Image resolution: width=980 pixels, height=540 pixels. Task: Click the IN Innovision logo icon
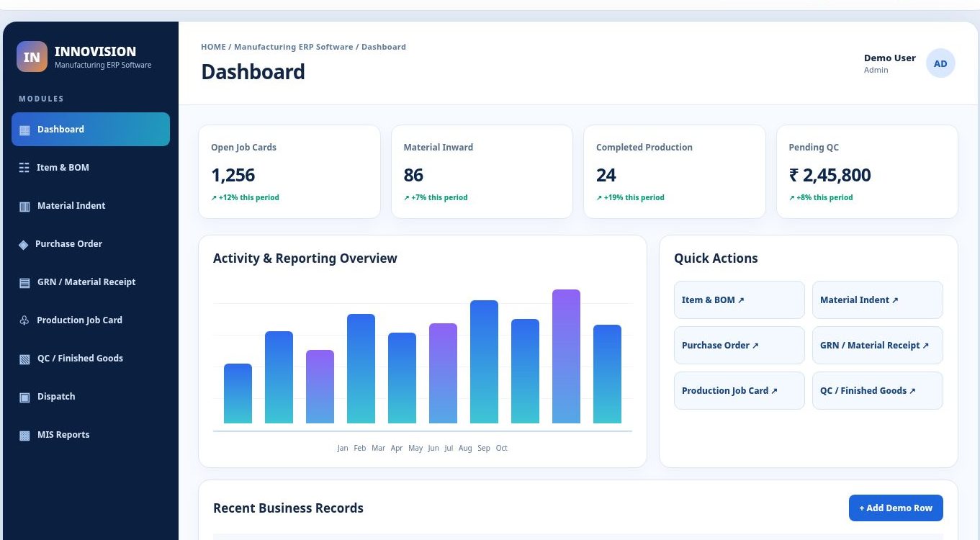32,57
